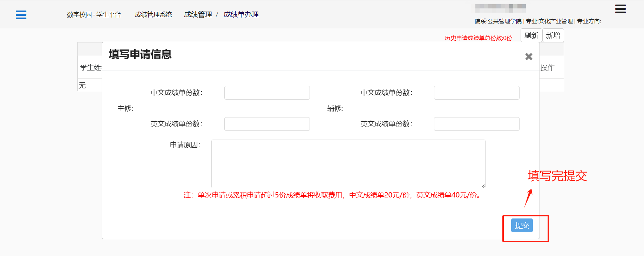Select the 成绩管理 breadcrumb
Viewport: 644px width, 256px height.
tap(198, 15)
